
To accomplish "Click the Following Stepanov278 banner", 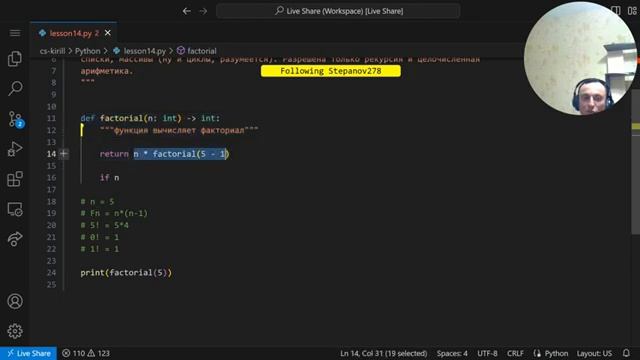I will [331, 71].
